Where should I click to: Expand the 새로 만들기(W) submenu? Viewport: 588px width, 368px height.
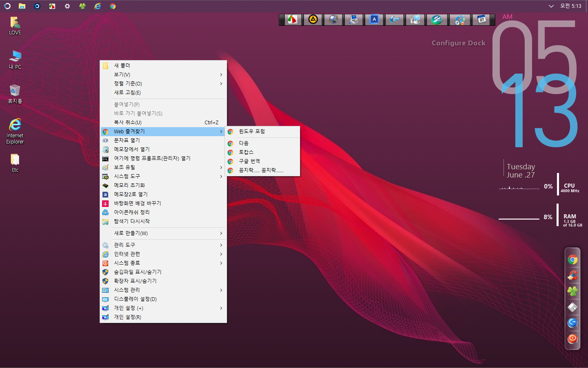click(x=163, y=233)
